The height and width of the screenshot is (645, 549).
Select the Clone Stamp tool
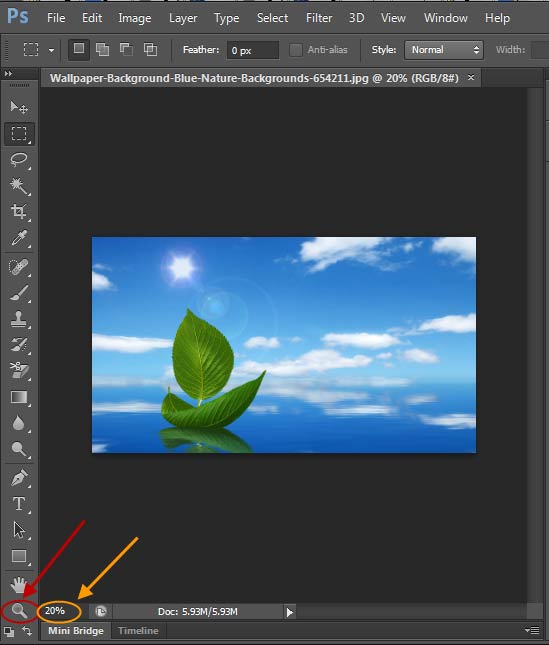pyautogui.click(x=19, y=319)
